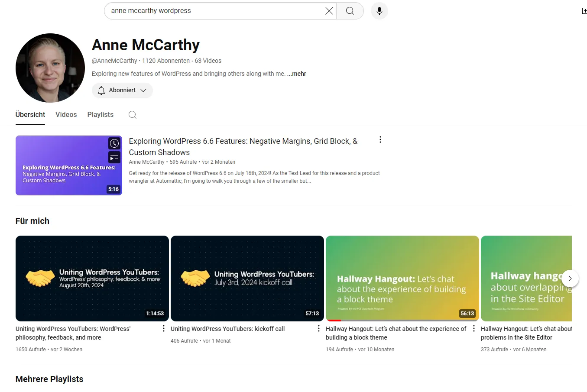587x392 pixels.
Task: Click the 194 Aufrufe view count
Action: click(x=339, y=350)
